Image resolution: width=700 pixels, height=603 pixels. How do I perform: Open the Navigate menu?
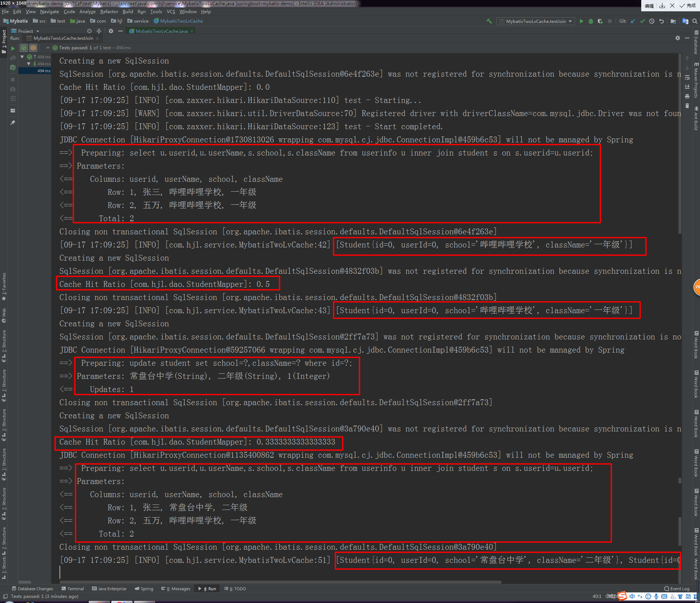pyautogui.click(x=49, y=12)
